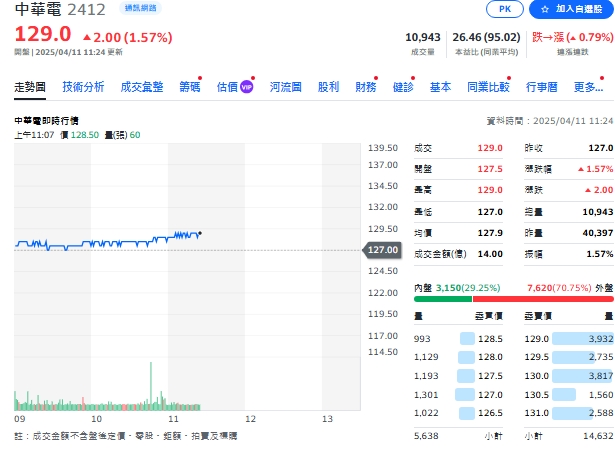Viewport: 615px width, 454px height.
Task: Click the big 129.0 stock price
Action: [x=43, y=34]
